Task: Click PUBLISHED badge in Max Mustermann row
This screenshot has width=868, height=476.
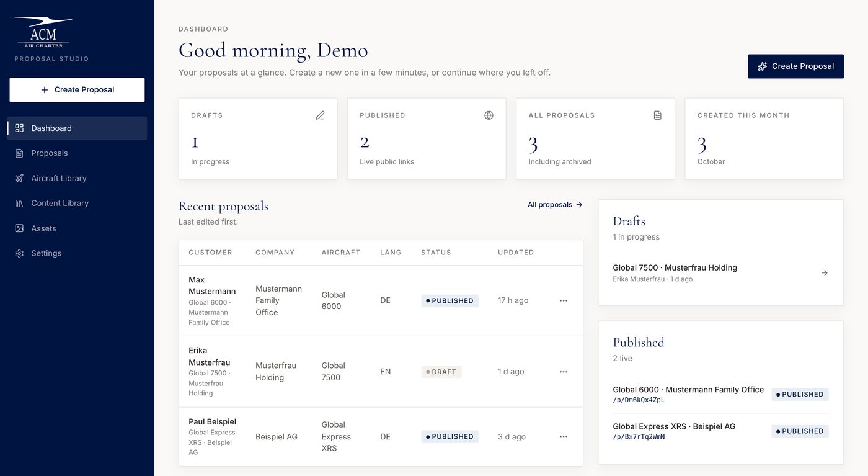Action: [450, 300]
